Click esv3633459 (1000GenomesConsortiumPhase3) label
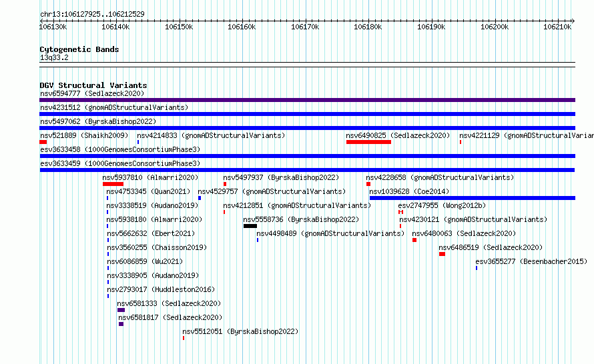Screen dimensions: 594x364 pyautogui.click(x=120, y=163)
